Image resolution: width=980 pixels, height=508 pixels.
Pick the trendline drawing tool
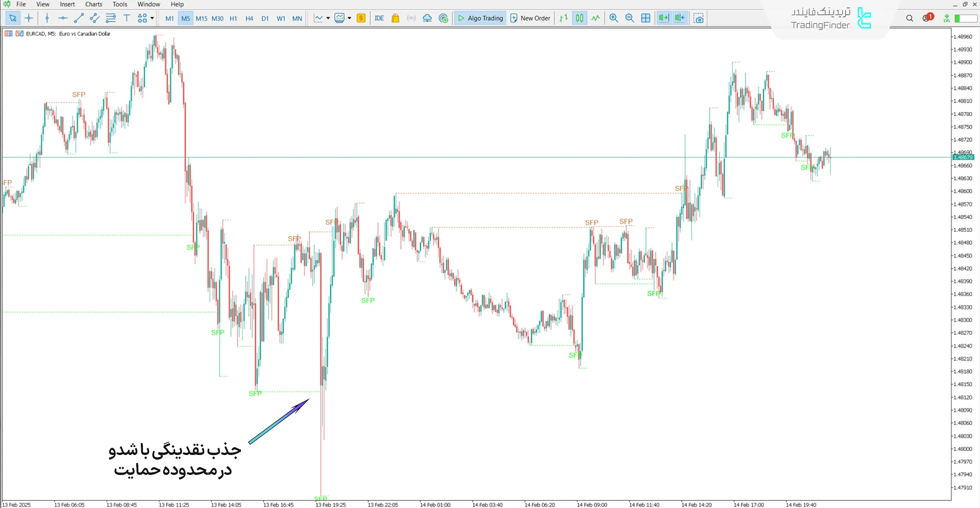pos(79,18)
